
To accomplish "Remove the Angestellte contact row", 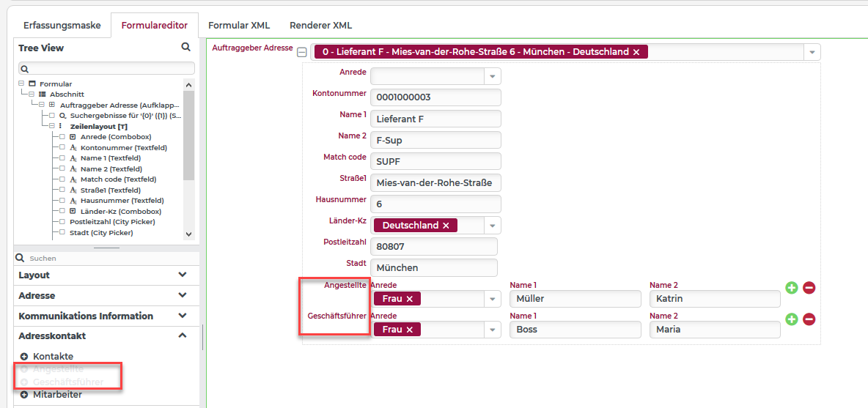I will (x=809, y=287).
